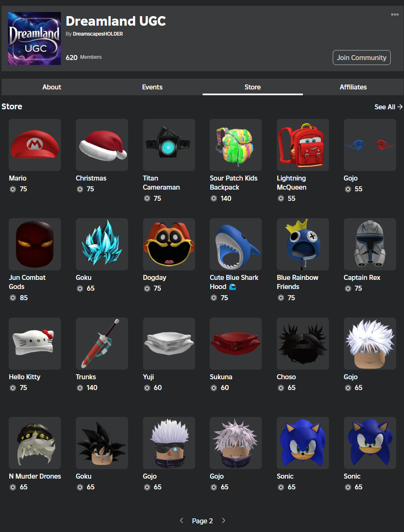Image resolution: width=404 pixels, height=532 pixels.
Task: Click the Jun Combat Gods title
Action: pyautogui.click(x=27, y=282)
